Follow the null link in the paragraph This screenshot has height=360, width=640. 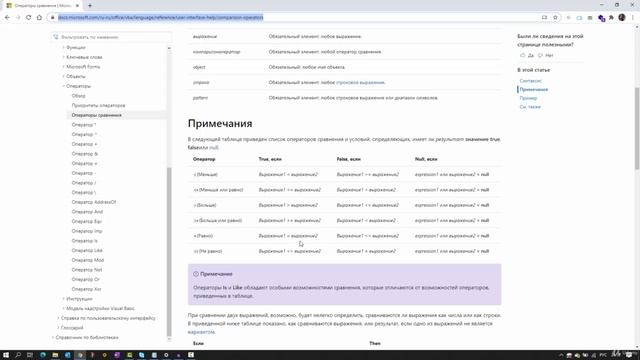(x=213, y=148)
